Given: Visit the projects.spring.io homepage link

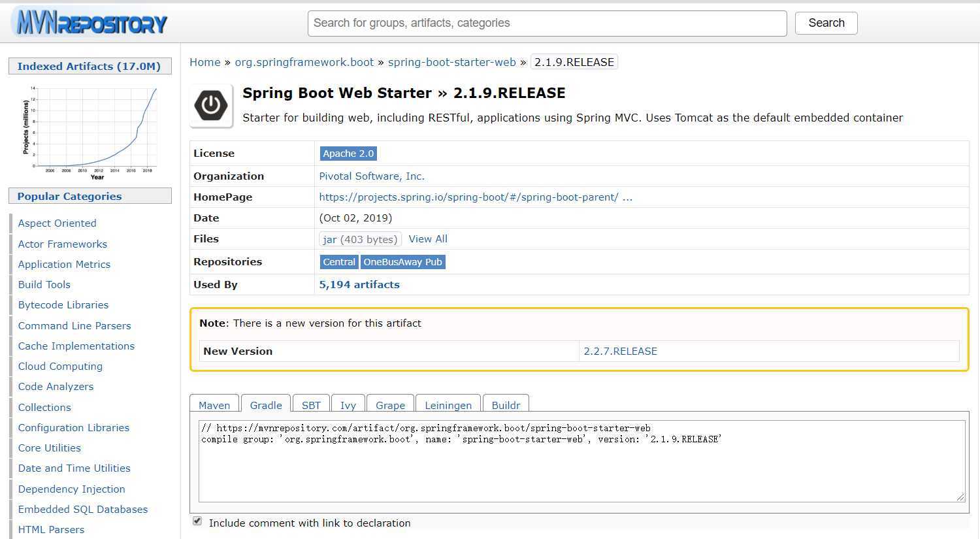Looking at the screenshot, I should click(x=476, y=197).
